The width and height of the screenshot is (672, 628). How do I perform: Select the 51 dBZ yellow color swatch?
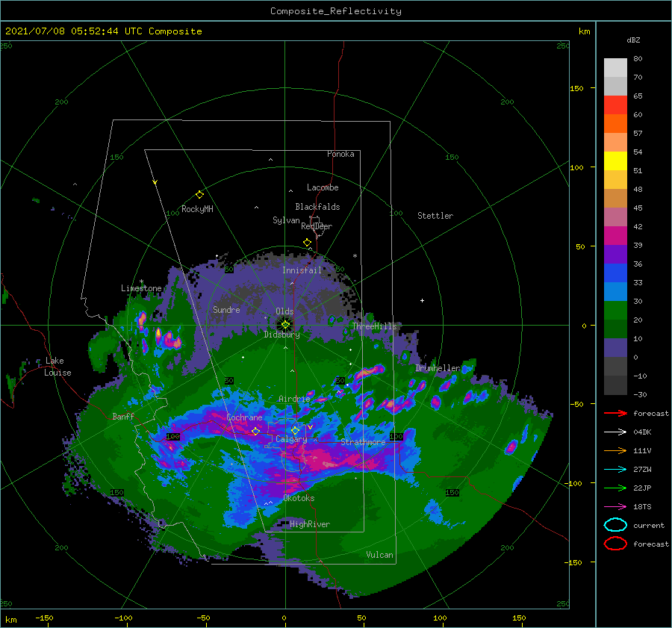point(615,161)
